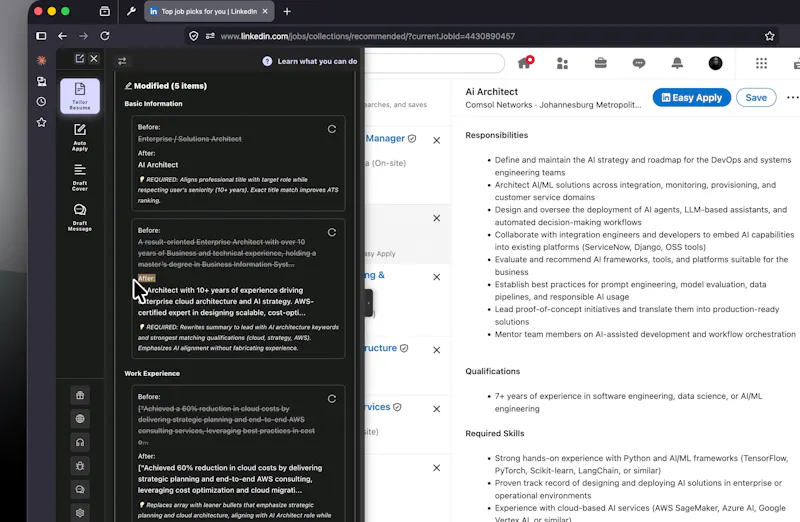Screen dimensions: 800x522
Task: Click the wrench pinned tab
Action: pos(131,11)
